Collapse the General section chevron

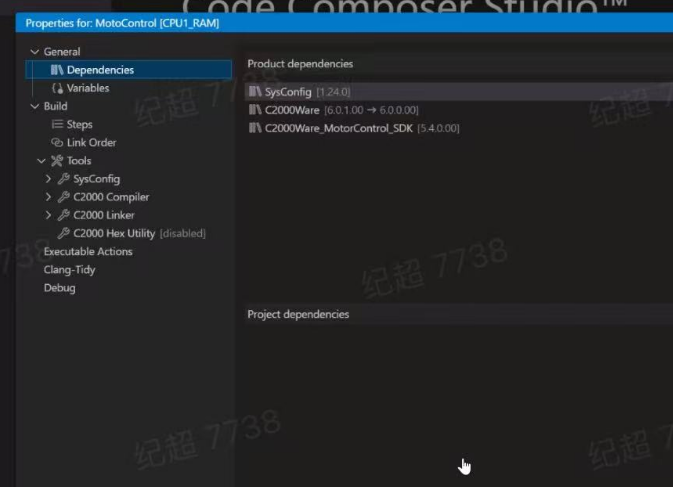35,51
